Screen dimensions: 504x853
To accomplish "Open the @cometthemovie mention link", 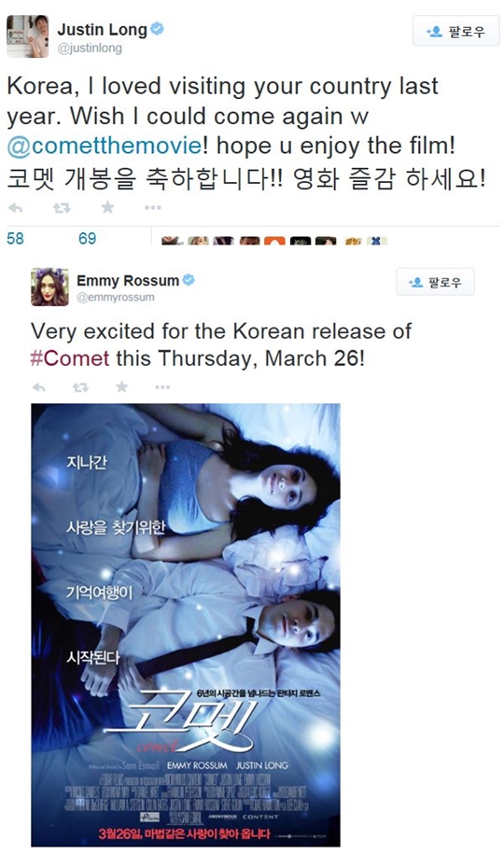I will 104,146.
